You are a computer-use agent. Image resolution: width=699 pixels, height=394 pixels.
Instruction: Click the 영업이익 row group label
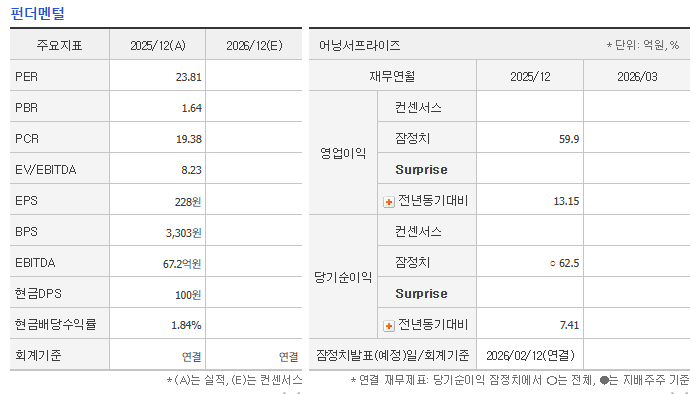pyautogui.click(x=343, y=153)
